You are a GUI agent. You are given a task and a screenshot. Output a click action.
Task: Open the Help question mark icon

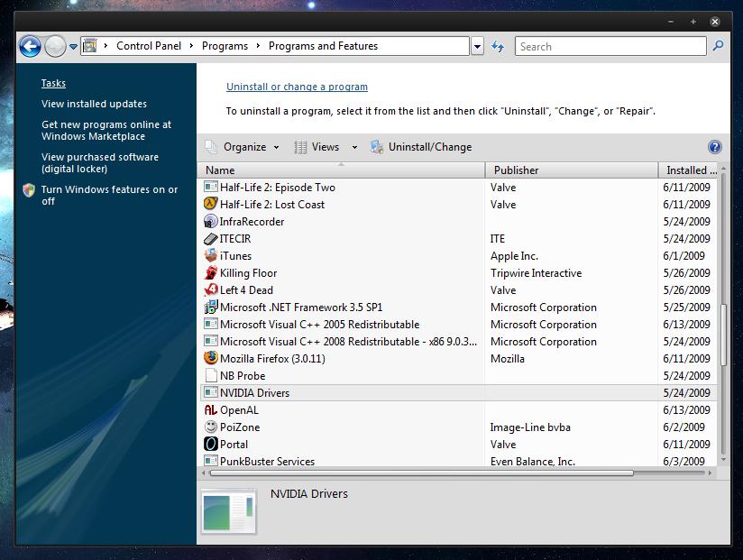coord(714,147)
